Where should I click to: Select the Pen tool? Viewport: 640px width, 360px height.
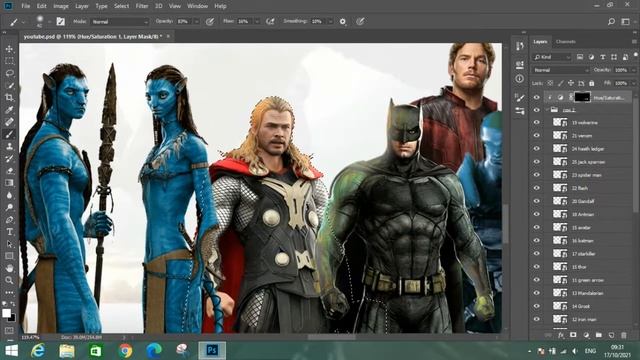[9, 220]
